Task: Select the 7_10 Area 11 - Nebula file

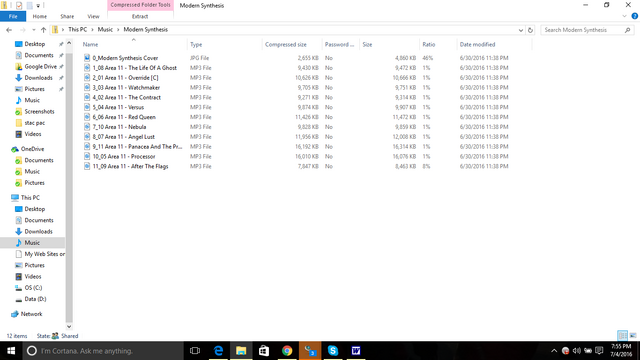Action: pyautogui.click(x=119, y=127)
